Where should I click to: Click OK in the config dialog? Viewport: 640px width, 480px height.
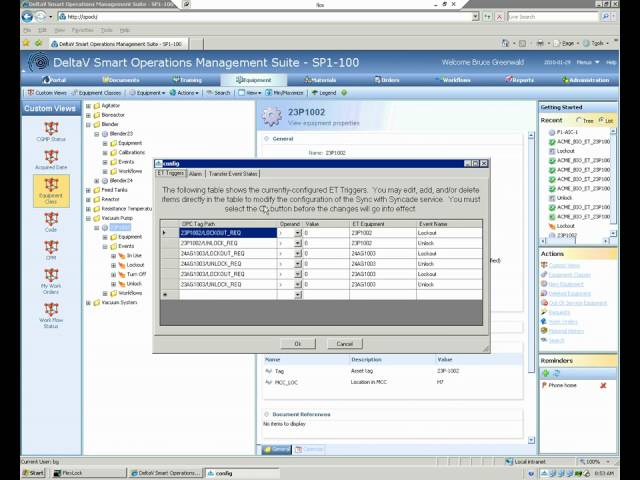click(x=298, y=344)
